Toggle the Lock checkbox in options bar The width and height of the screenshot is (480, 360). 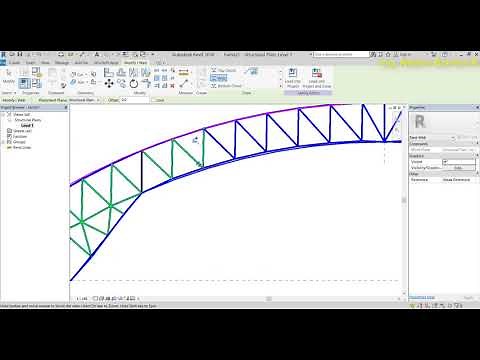(154, 100)
